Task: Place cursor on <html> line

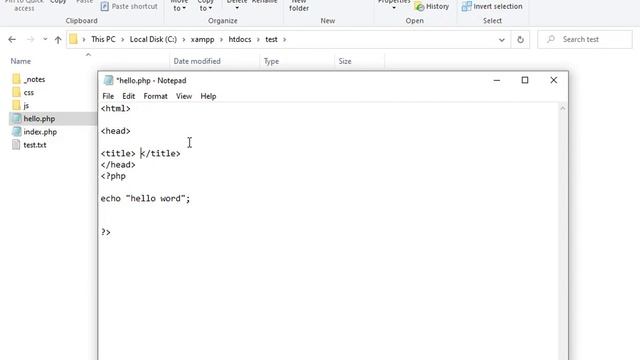Action: (116, 109)
